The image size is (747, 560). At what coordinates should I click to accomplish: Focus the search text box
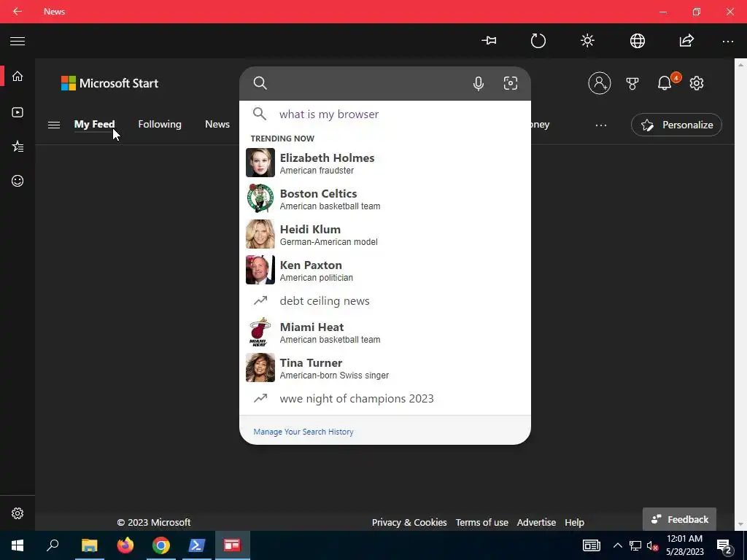point(369,83)
